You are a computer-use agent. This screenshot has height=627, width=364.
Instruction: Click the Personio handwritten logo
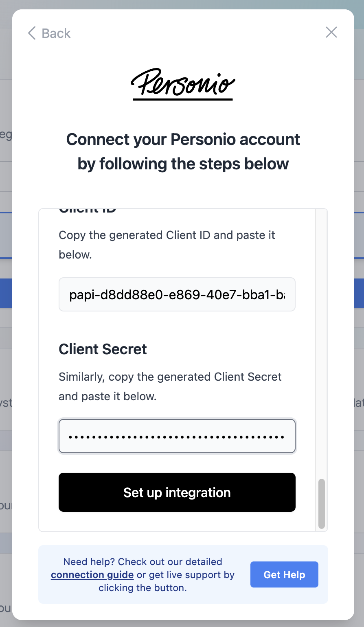point(183,84)
